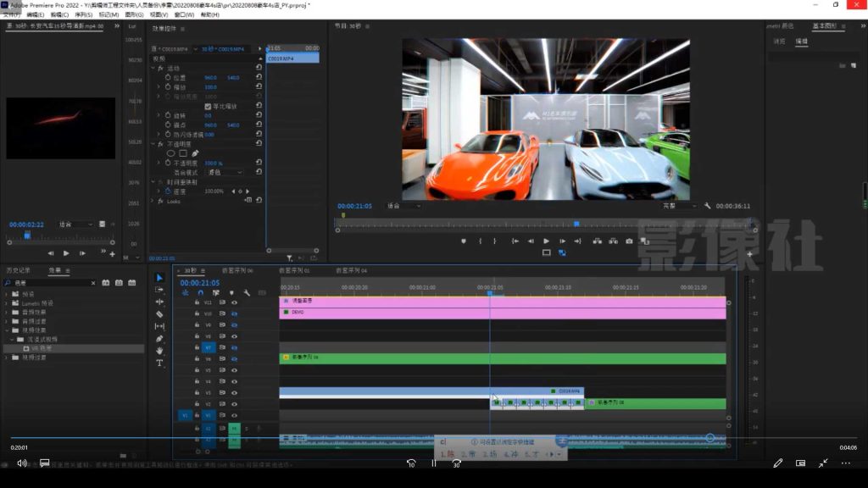The height and width of the screenshot is (488, 868).
Task: Click Lift button in Program monitor
Action: tap(598, 241)
